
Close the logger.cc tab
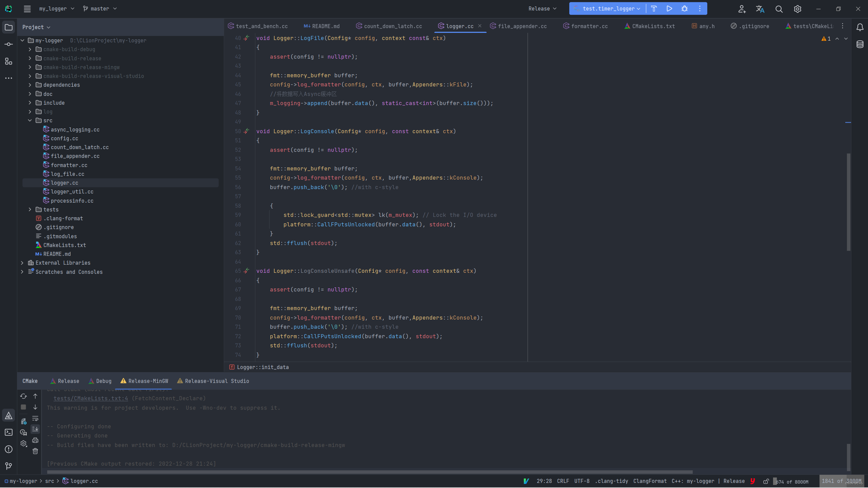(x=480, y=26)
